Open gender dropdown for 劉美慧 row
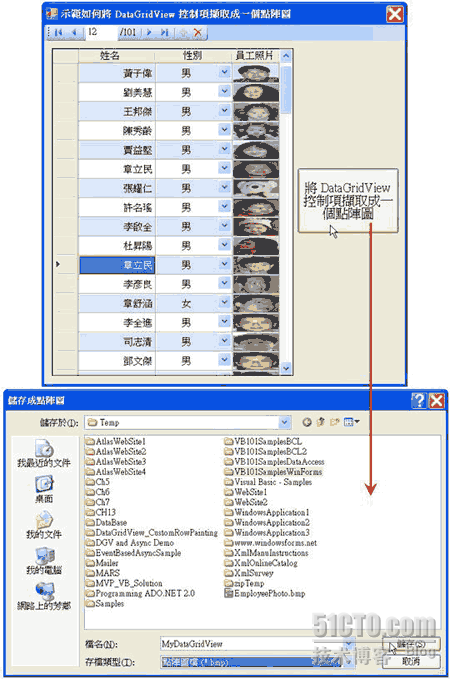 pyautogui.click(x=224, y=91)
